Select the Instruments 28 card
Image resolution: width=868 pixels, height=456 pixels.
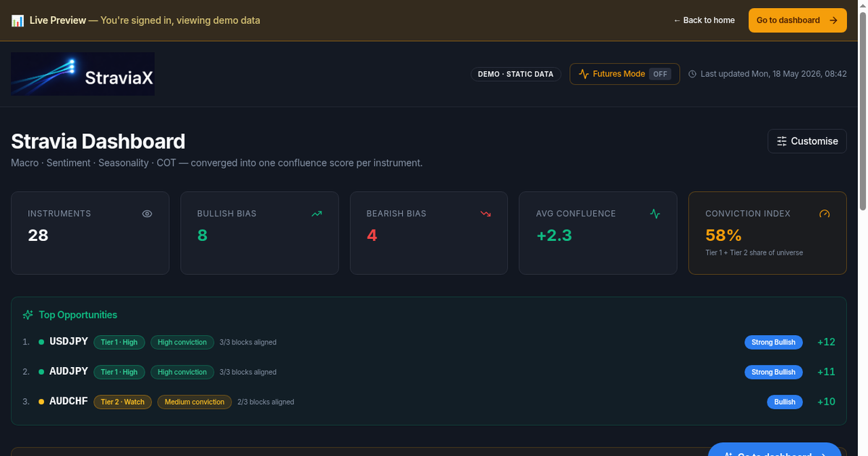point(90,233)
